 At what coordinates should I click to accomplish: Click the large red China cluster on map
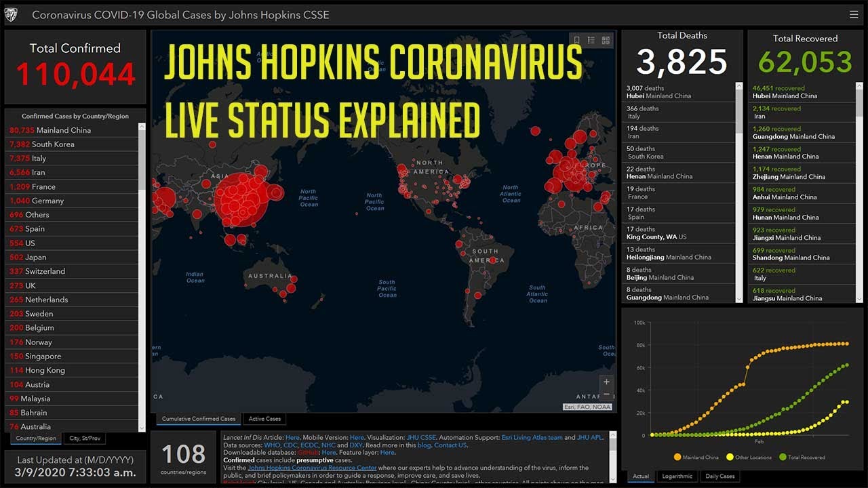pos(241,199)
